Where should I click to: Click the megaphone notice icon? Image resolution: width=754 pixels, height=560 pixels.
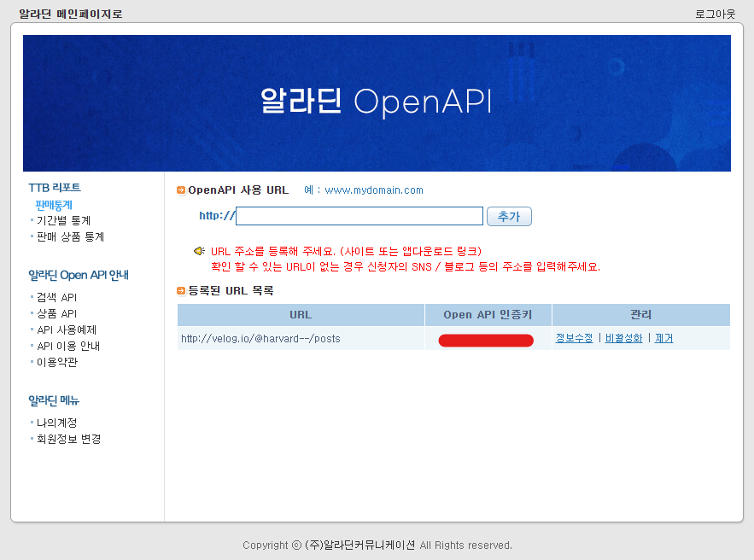(x=199, y=251)
